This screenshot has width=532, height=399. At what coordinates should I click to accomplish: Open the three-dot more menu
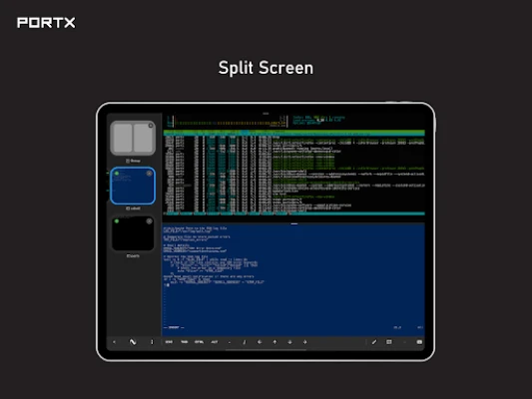pyautogui.click(x=152, y=342)
